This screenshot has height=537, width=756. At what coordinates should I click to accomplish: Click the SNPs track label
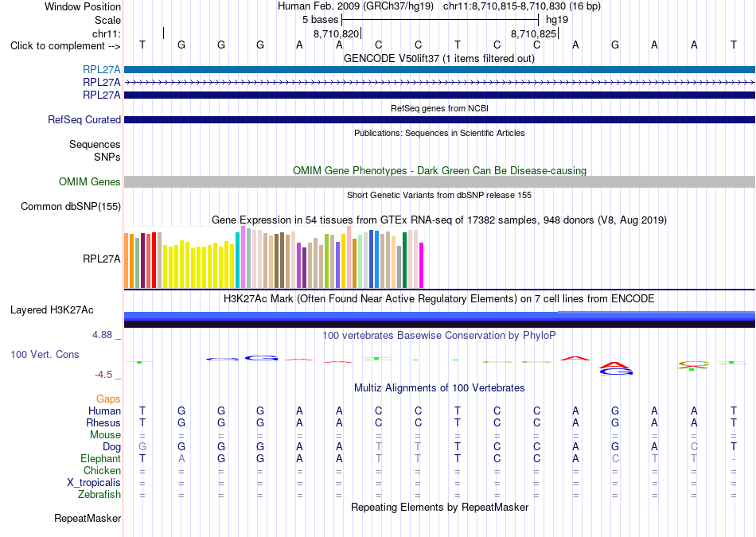107,157
